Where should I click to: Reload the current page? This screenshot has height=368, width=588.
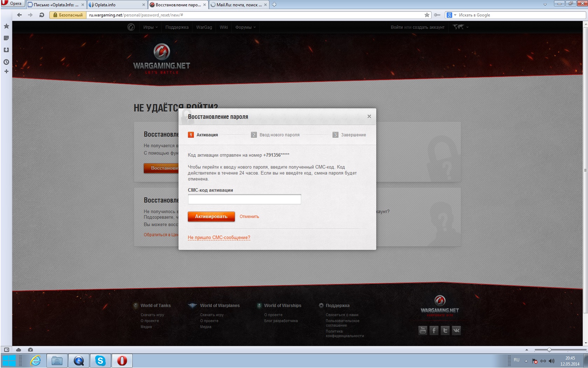click(x=42, y=15)
